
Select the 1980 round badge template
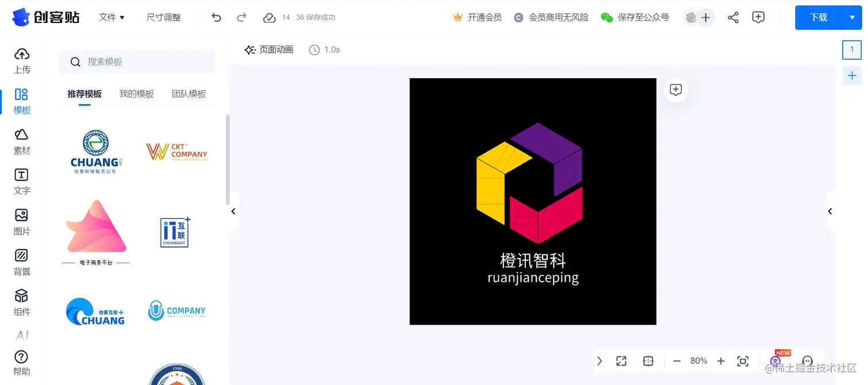(176, 374)
